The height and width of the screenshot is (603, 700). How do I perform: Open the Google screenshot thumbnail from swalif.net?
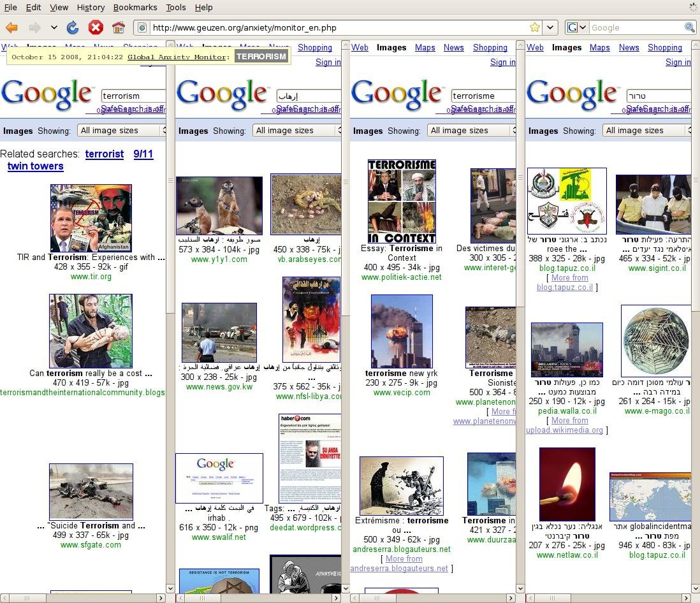(x=219, y=479)
